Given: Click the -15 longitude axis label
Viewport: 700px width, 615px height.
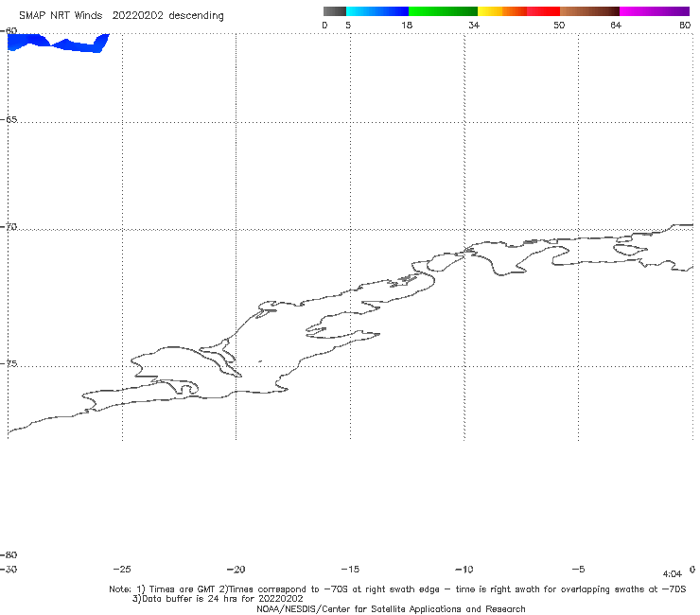Looking at the screenshot, I should 350,570.
